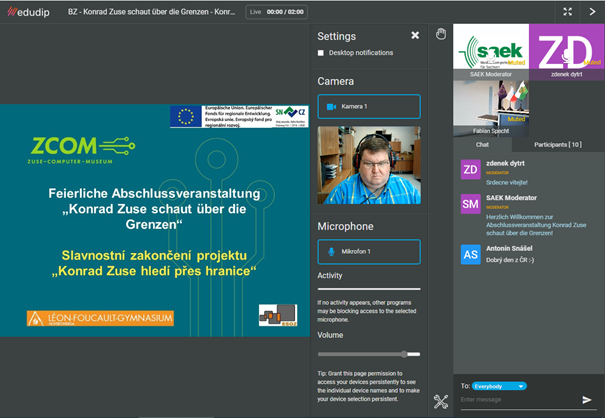Click EU flag logo on slide

pyautogui.click(x=186, y=117)
